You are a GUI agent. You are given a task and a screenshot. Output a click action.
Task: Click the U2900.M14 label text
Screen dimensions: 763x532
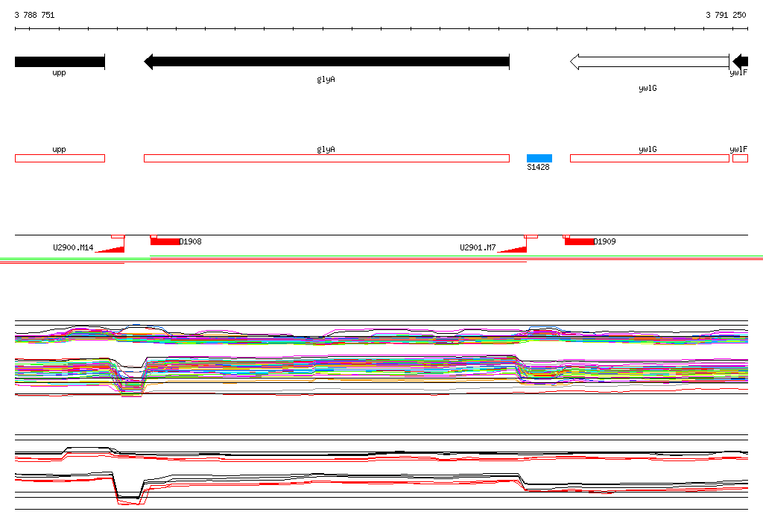tap(73, 247)
